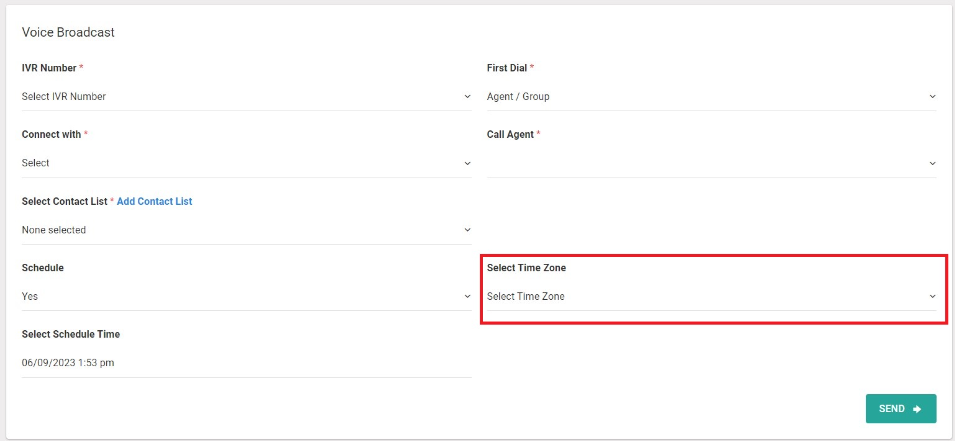Expand the Select Time Zone dropdown
Screen dimensions: 955x441
711,296
